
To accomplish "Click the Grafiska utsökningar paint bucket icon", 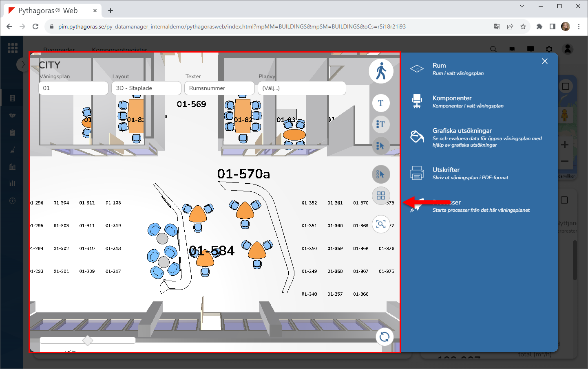I will pyautogui.click(x=417, y=137).
